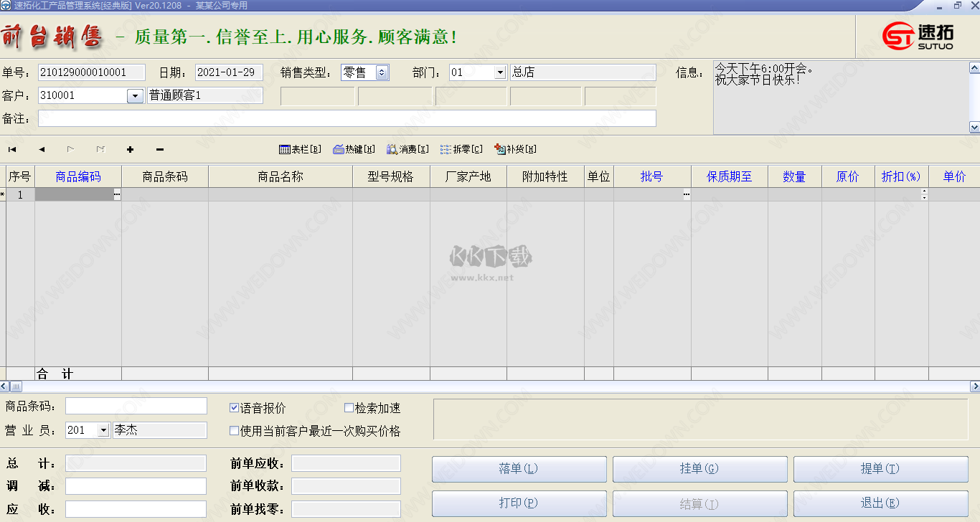Click the 补货[H] restock icon
The height and width of the screenshot is (522, 980).
(x=515, y=149)
